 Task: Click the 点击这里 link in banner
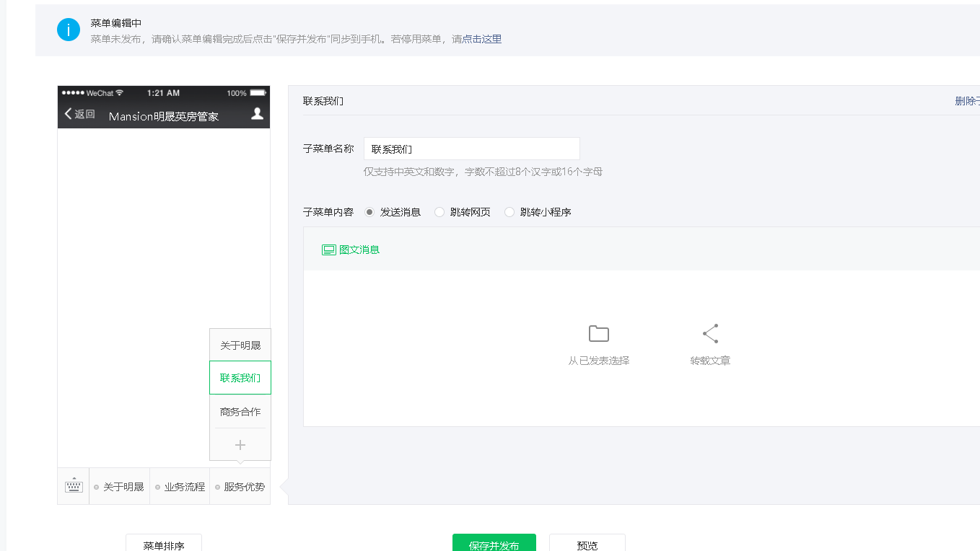pos(482,39)
